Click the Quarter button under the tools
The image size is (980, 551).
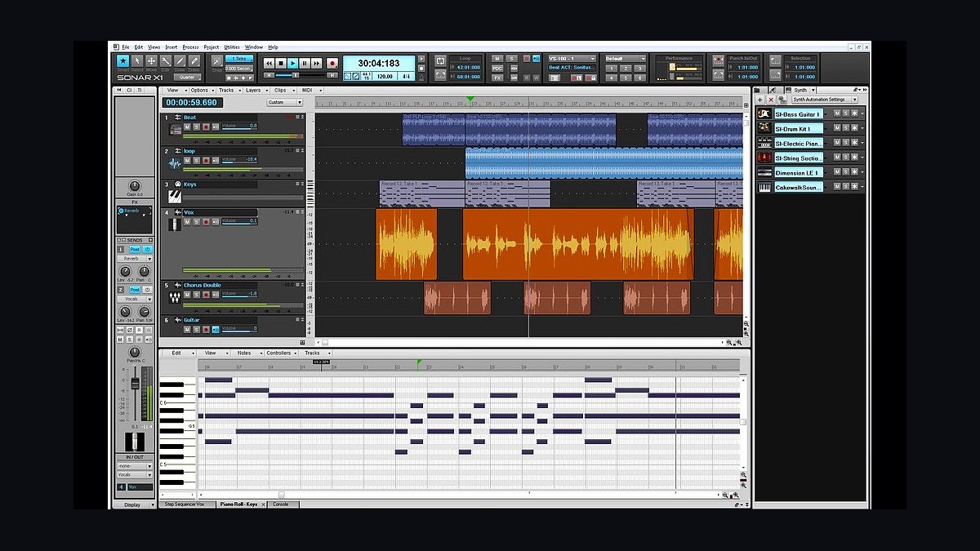[x=187, y=77]
